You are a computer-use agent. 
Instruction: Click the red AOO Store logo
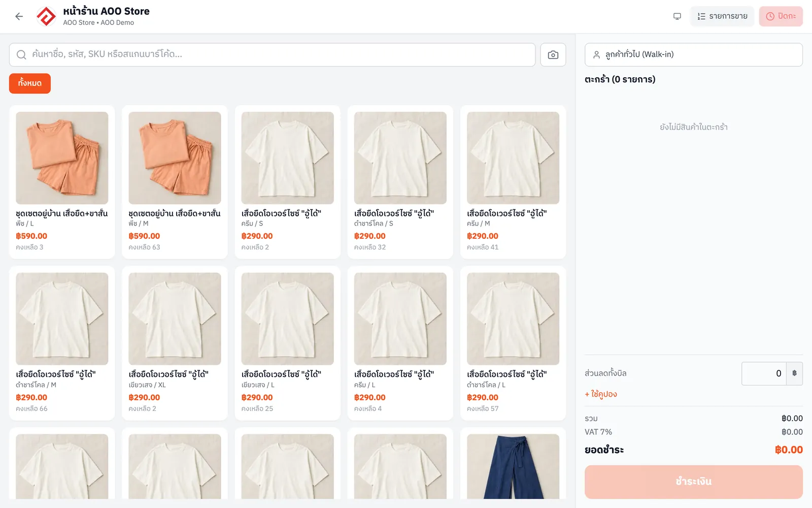[x=46, y=16]
